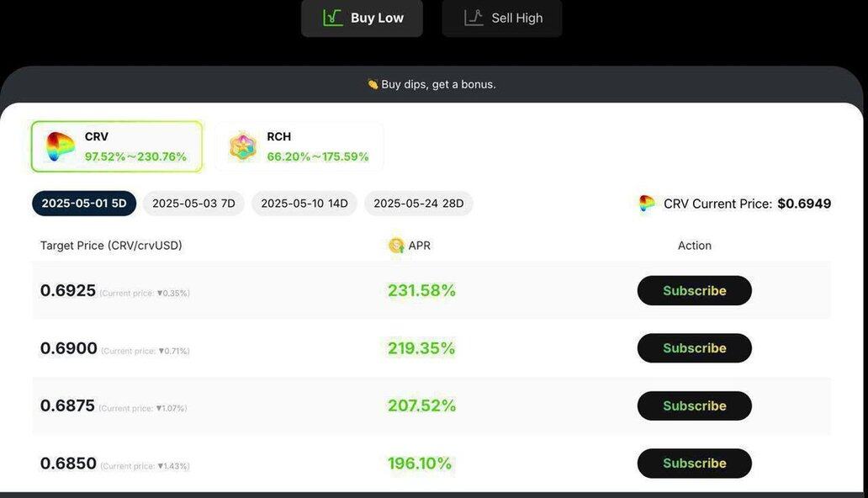Viewport: 868px width, 498px height.
Task: Choose the 2025-05-03 7D expiry
Action: [x=193, y=204]
